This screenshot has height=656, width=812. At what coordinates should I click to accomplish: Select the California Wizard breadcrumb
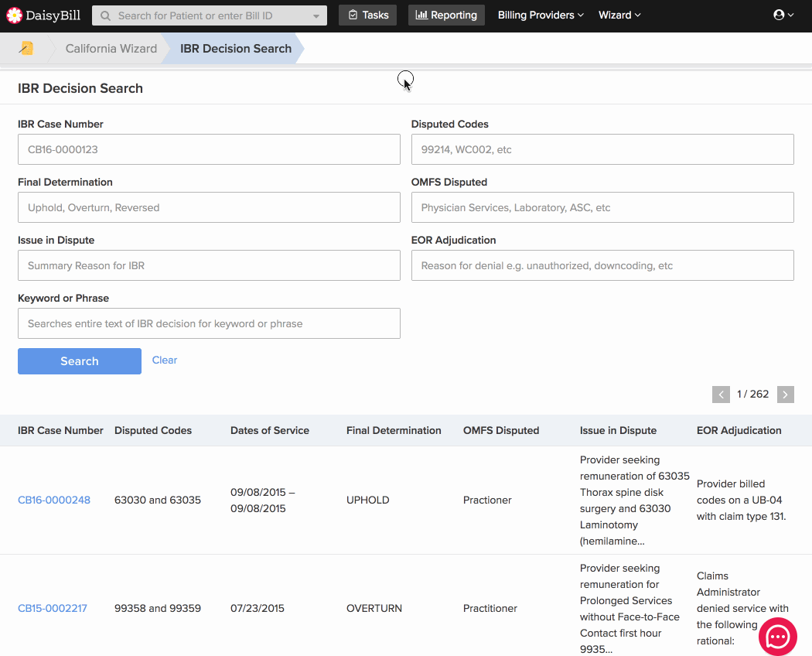111,48
